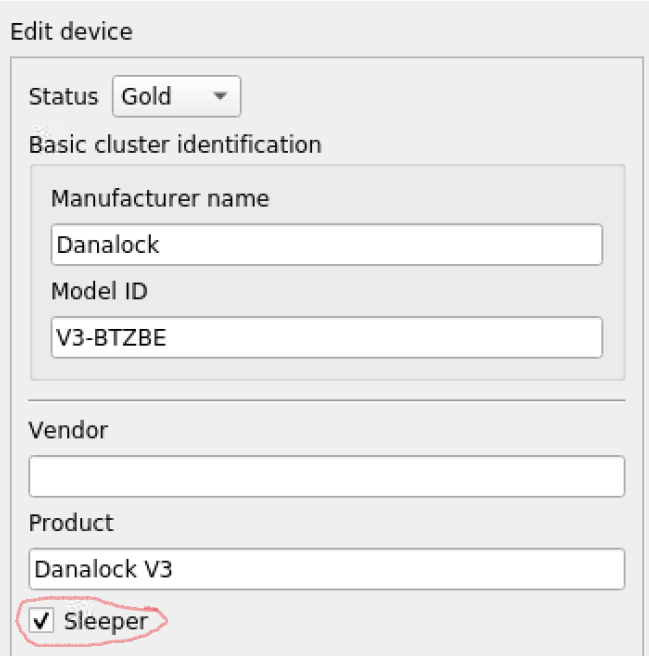Click the "Vendor" label
The height and width of the screenshot is (658, 649).
(x=68, y=430)
